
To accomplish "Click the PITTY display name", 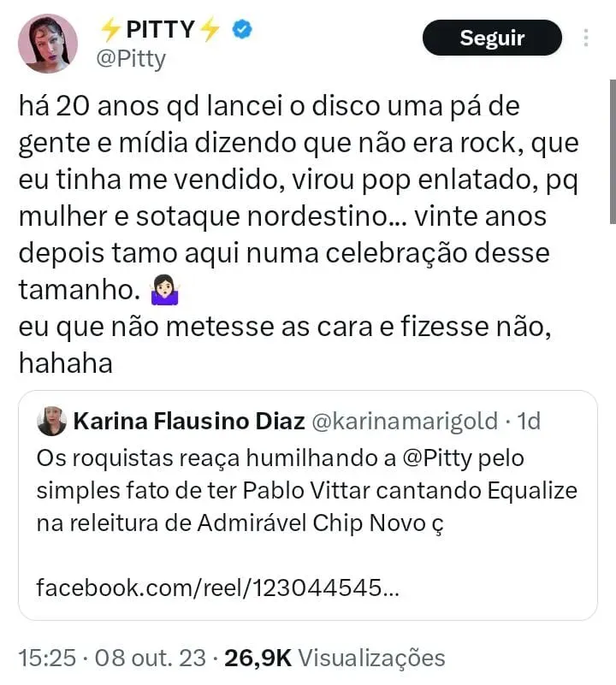I will pos(160,30).
